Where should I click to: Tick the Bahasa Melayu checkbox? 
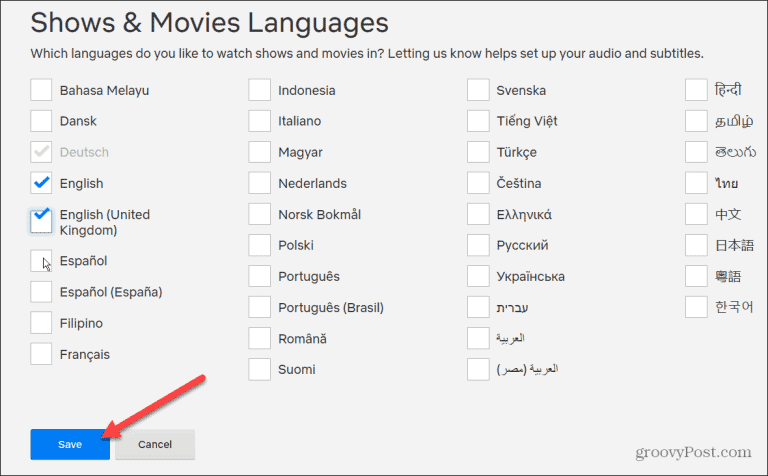pos(41,90)
